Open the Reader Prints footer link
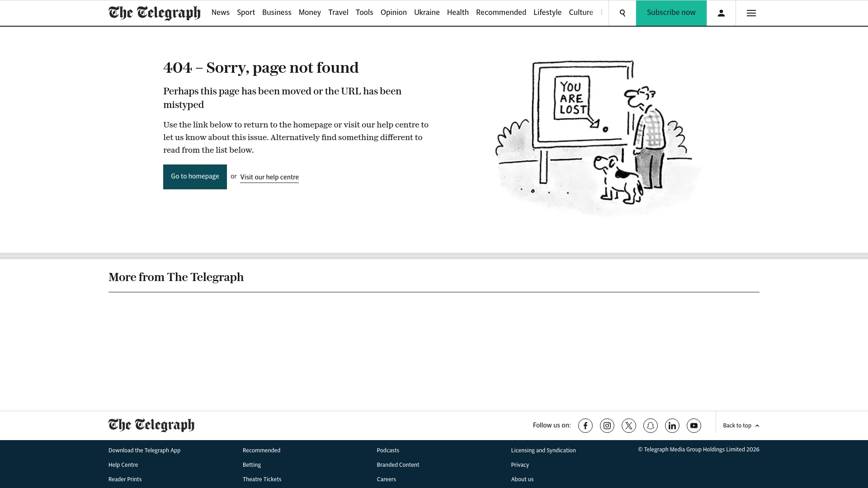The width and height of the screenshot is (868, 488). 125,479
